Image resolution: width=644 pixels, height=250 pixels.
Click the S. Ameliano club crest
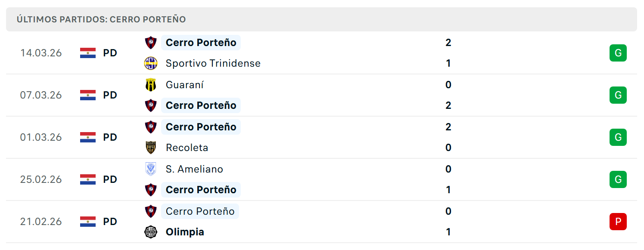[x=151, y=169]
